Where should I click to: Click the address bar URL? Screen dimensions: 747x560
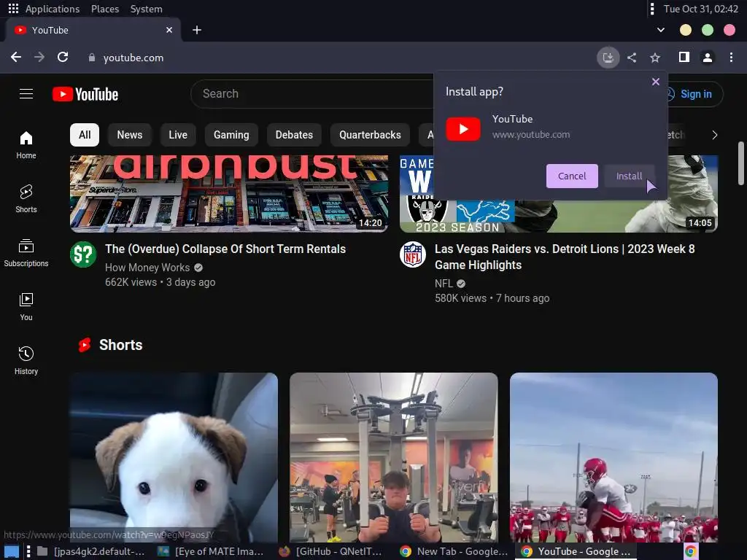[133, 58]
